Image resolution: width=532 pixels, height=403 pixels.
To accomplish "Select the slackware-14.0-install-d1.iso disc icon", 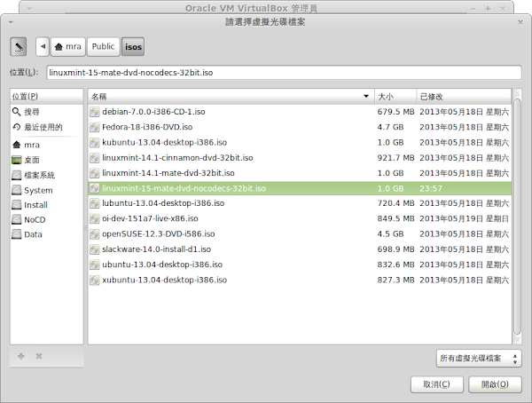I will pos(95,249).
